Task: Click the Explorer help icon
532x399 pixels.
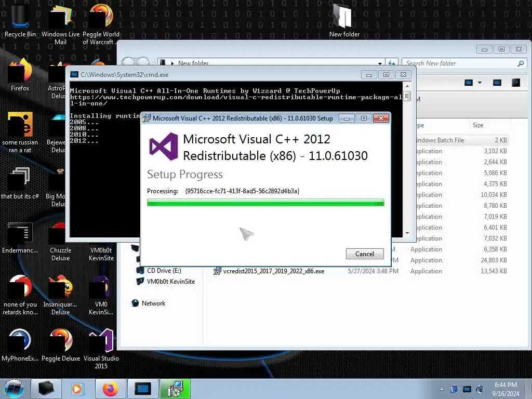Action: (x=516, y=83)
